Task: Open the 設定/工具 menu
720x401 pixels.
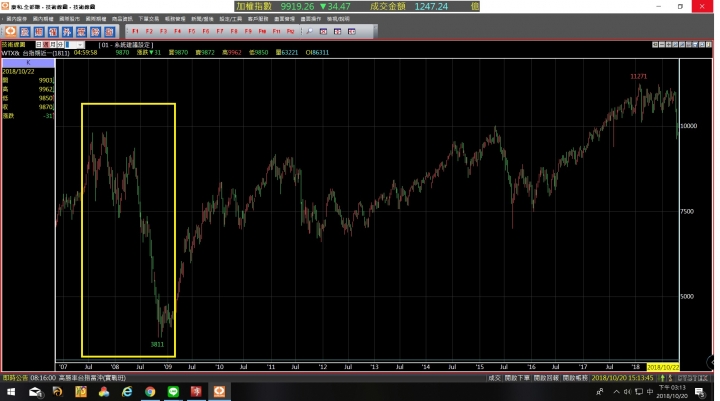Action: [x=231, y=19]
